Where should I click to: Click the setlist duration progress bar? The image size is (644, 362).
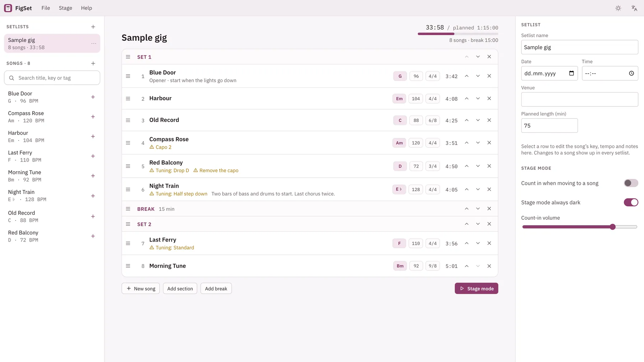point(458,34)
